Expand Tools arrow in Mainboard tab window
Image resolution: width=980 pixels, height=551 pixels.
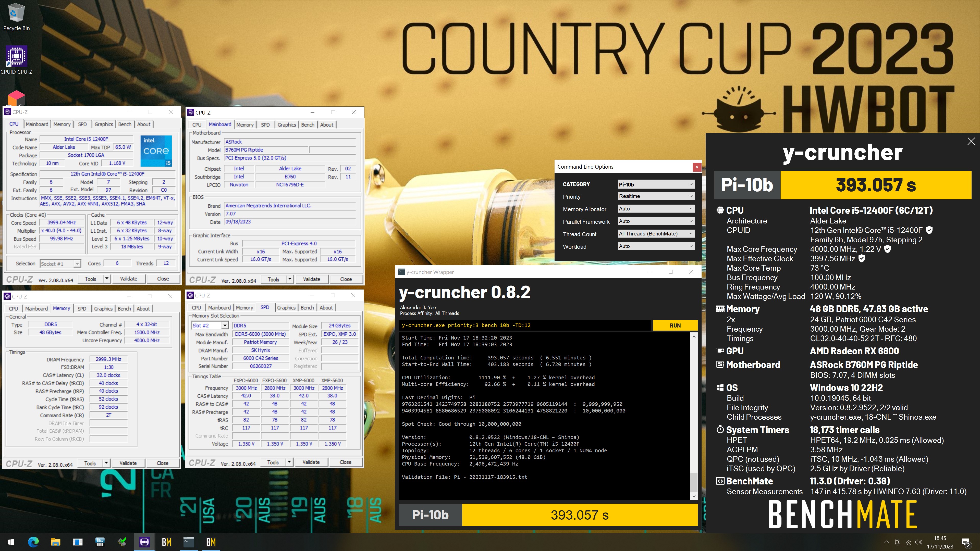point(290,279)
